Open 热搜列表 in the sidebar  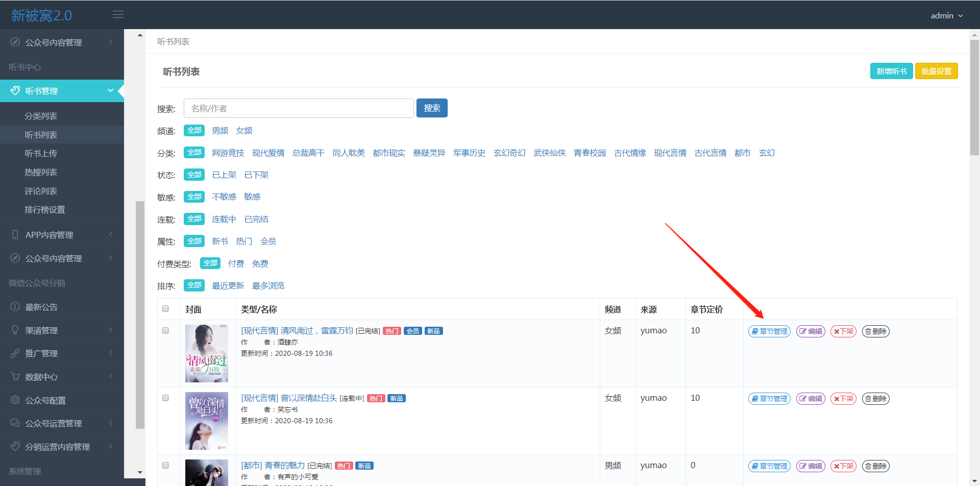(41, 172)
